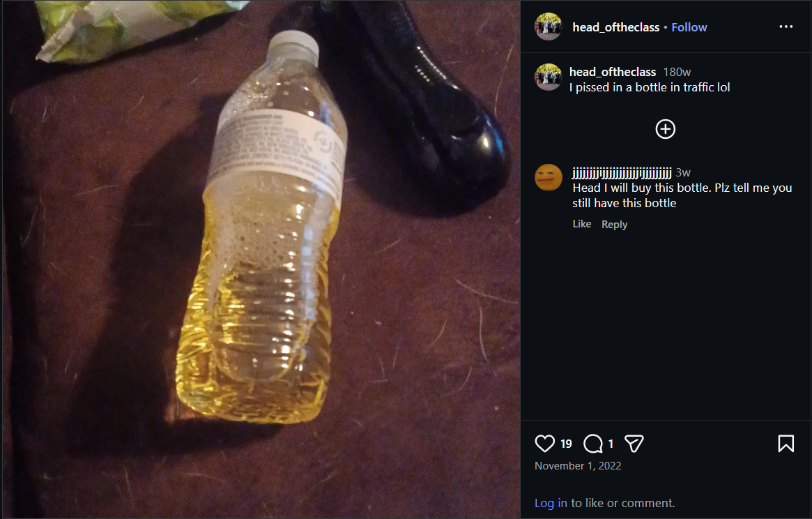Share post using the paper plane icon

(x=634, y=444)
